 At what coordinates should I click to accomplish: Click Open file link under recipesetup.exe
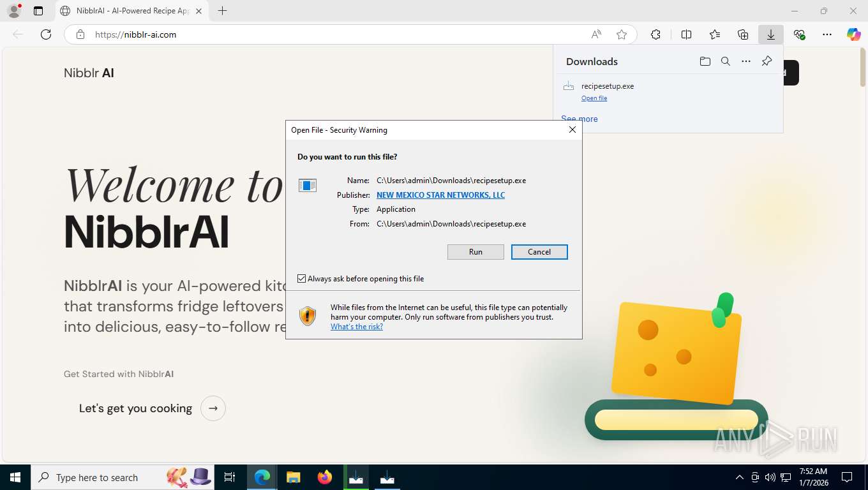tap(594, 98)
